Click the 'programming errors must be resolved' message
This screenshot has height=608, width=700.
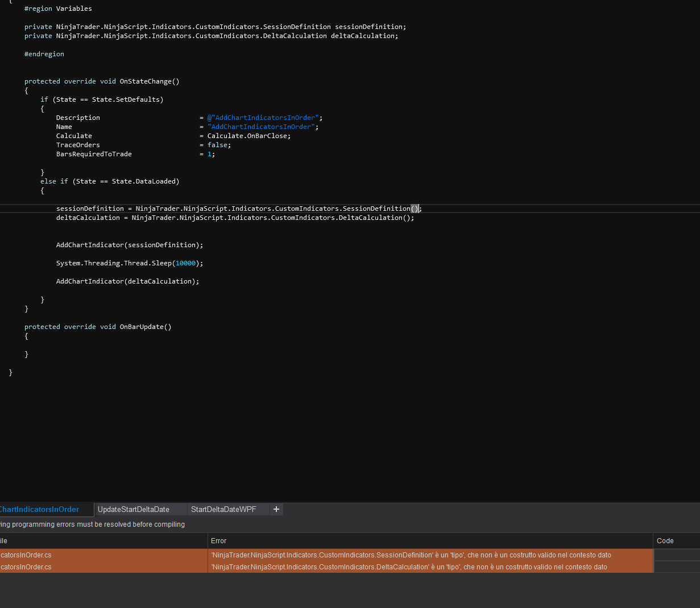[x=92, y=524]
